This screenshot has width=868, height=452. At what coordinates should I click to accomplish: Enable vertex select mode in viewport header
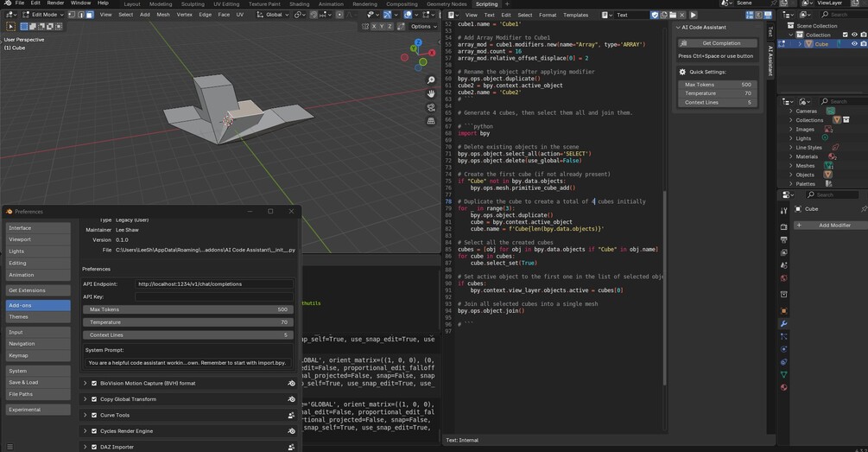(x=72, y=15)
